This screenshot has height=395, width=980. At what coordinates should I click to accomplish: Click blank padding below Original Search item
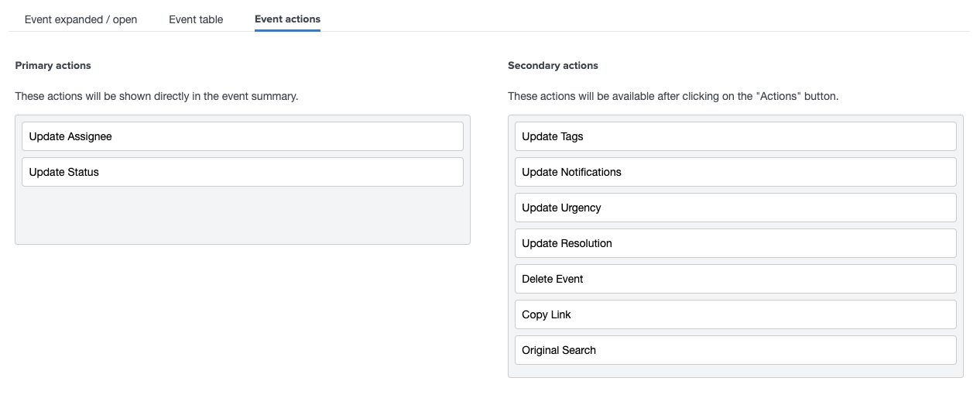pyautogui.click(x=735, y=371)
